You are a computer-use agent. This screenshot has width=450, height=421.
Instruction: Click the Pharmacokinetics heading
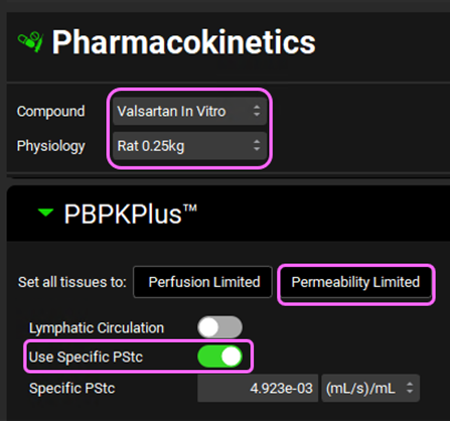click(183, 42)
